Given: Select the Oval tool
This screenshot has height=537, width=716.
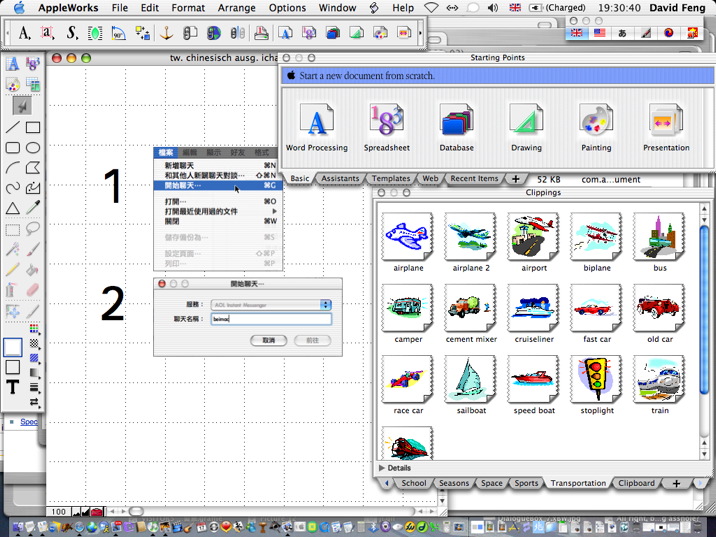Looking at the screenshot, I should 33,147.
